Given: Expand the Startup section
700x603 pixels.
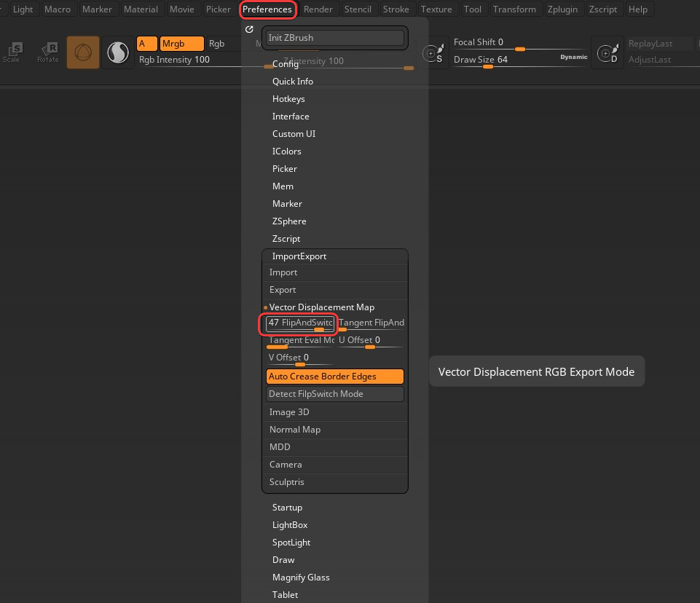Looking at the screenshot, I should [x=287, y=508].
